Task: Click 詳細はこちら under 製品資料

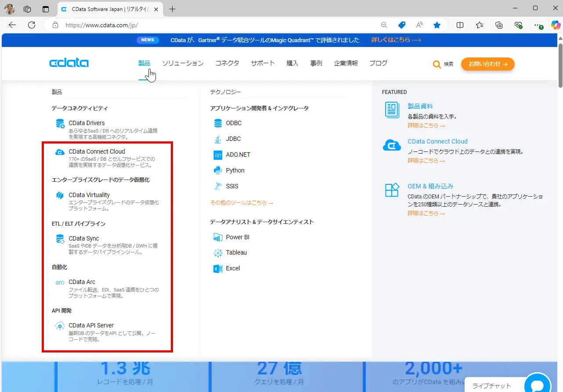Action: click(x=426, y=126)
